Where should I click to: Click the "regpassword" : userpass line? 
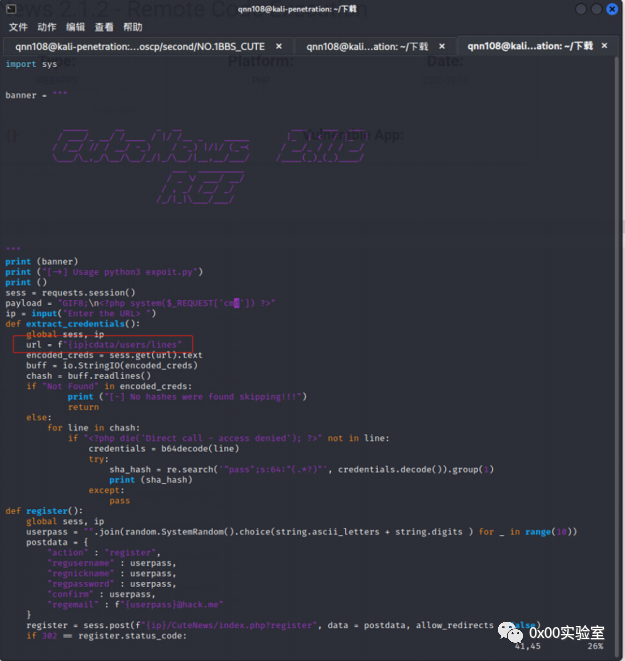[x=112, y=584]
